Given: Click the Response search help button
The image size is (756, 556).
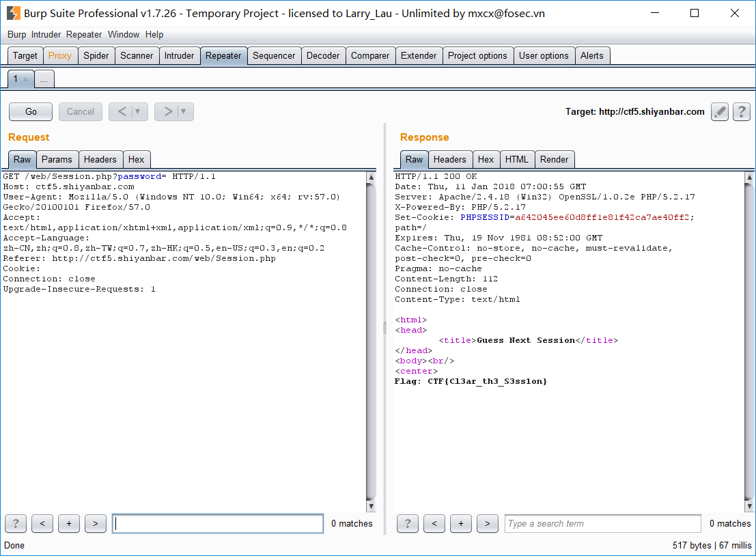Looking at the screenshot, I should tap(408, 523).
